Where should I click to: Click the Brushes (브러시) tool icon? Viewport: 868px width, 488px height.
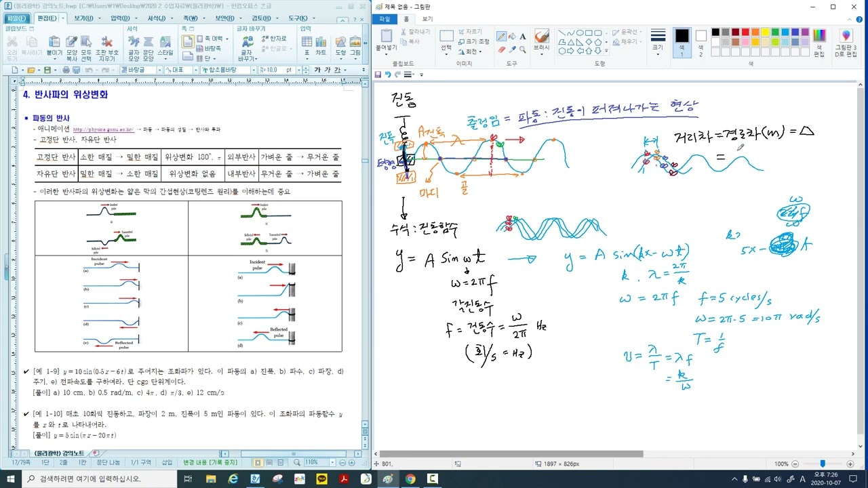coord(541,36)
